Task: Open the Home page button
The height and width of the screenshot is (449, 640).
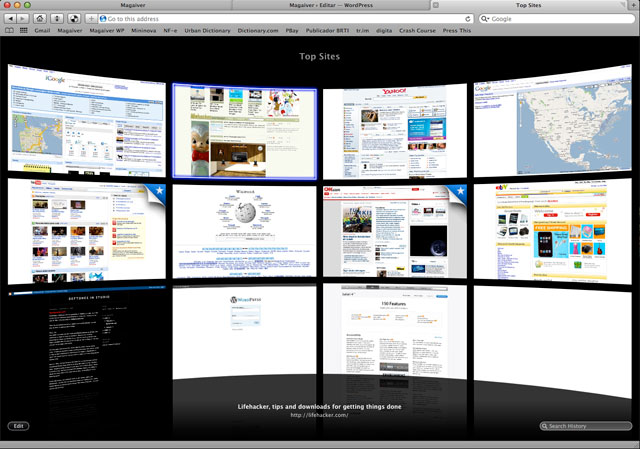Action: [40, 19]
